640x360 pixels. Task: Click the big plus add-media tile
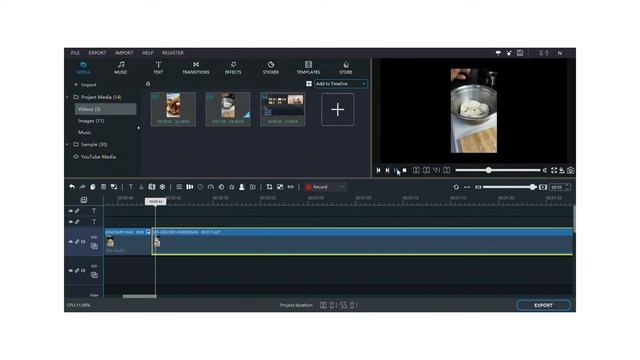click(338, 109)
